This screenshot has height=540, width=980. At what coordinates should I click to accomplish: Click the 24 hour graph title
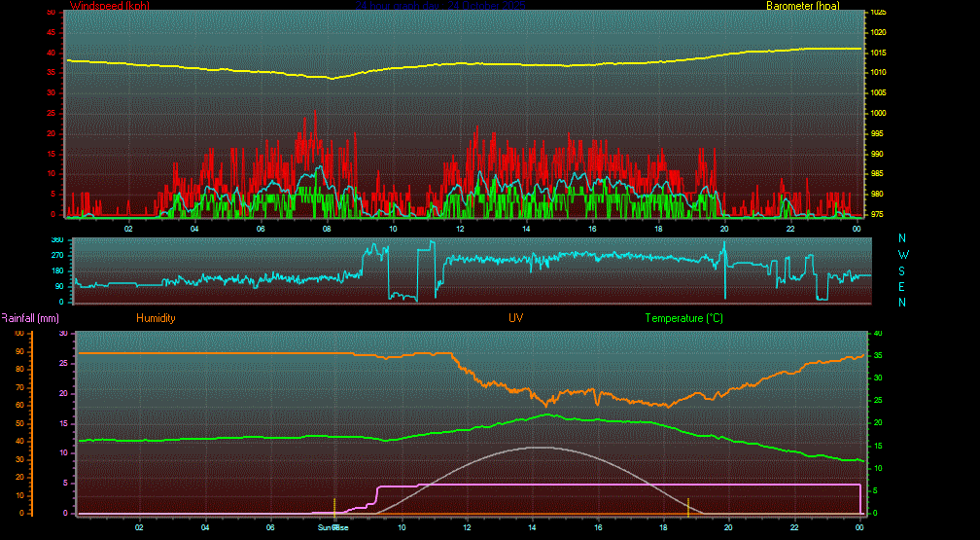coord(439,6)
